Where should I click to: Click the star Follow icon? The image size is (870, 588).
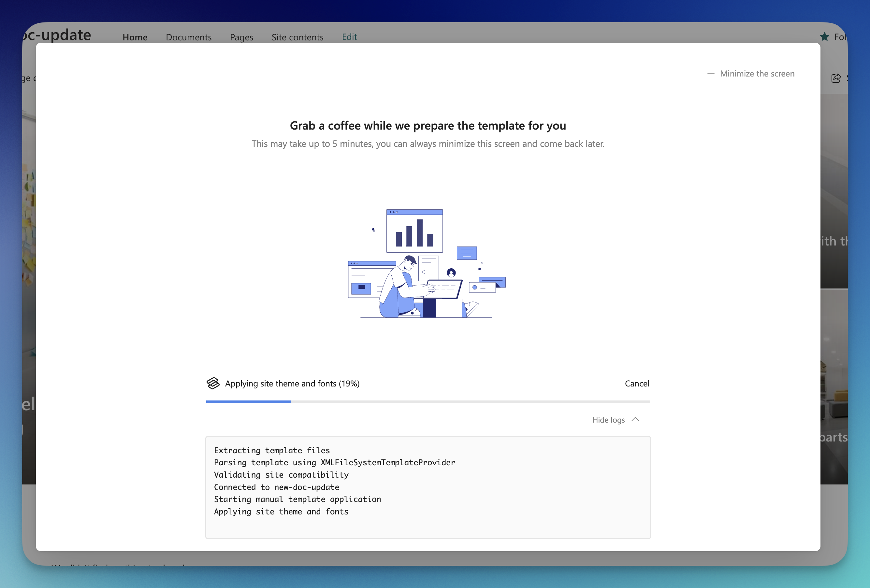824,37
